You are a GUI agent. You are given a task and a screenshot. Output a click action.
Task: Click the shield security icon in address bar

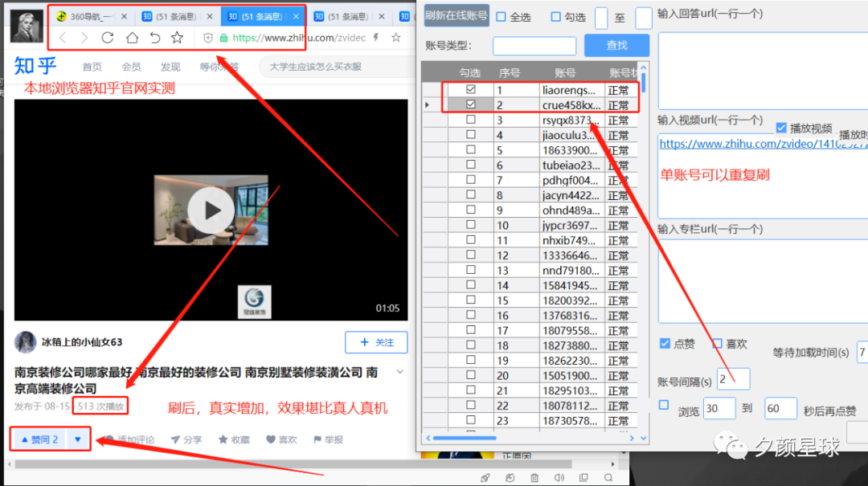point(208,38)
